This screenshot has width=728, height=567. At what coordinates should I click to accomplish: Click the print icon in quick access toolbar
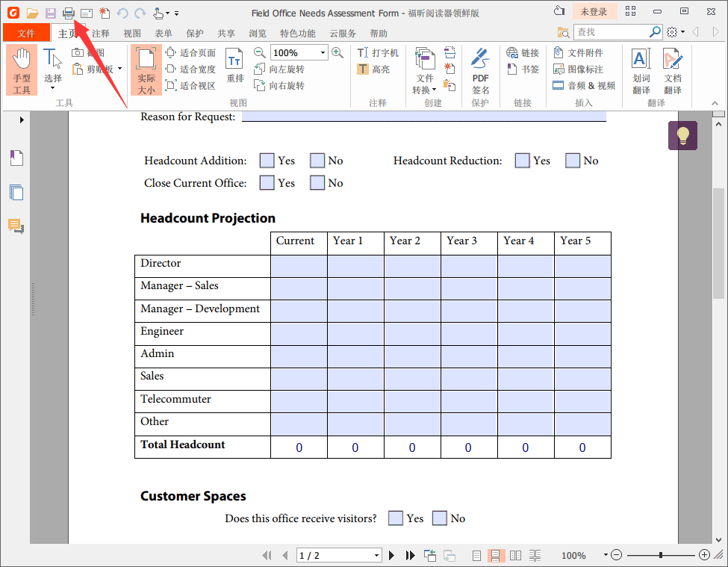point(69,13)
